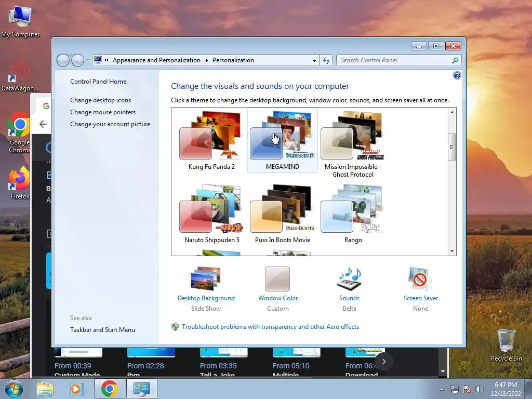Screen dimensions: 532x399
Task: Click the search magnifier icon
Action: click(x=455, y=60)
